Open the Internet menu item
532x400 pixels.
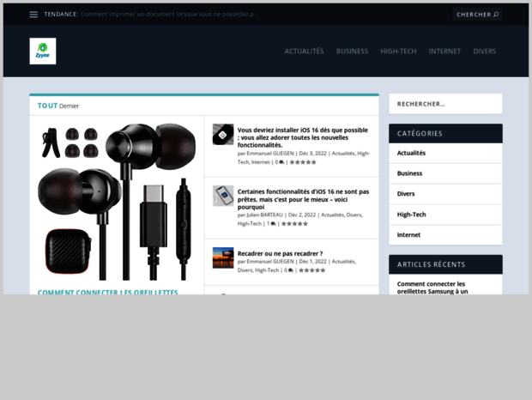(x=444, y=52)
